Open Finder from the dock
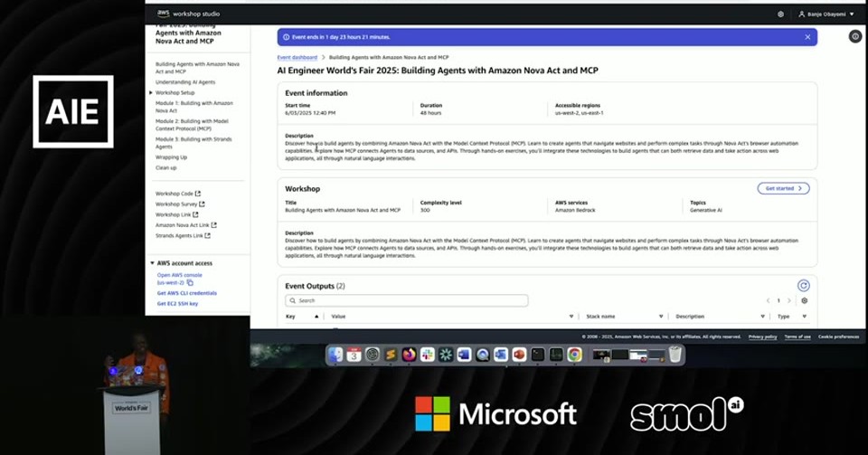The width and height of the screenshot is (868, 455). [x=335, y=355]
